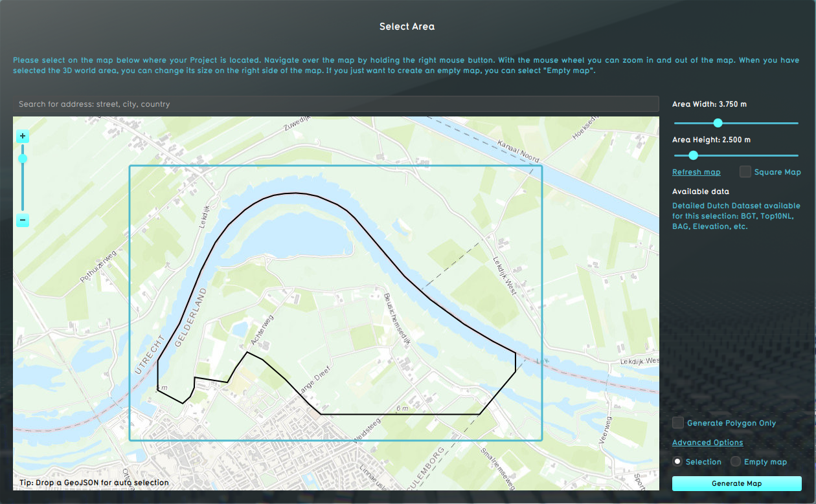Select the Selection radio button

pos(677,461)
